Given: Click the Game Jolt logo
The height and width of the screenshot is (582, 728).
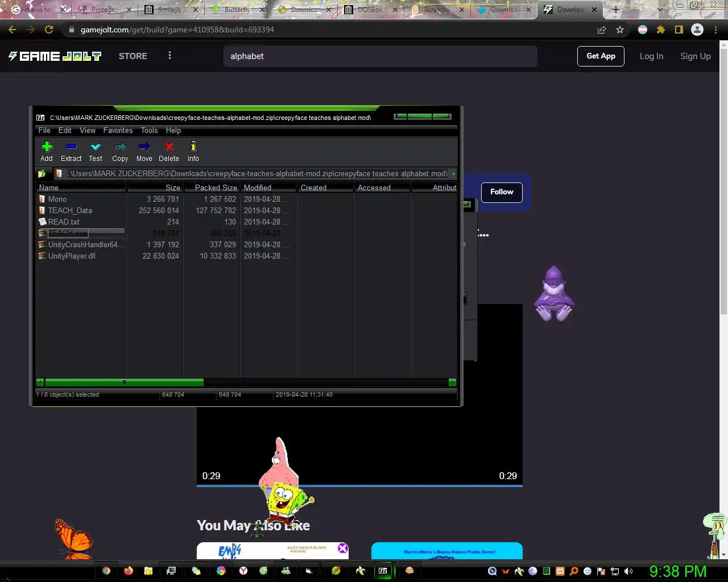Looking at the screenshot, I should coord(55,56).
